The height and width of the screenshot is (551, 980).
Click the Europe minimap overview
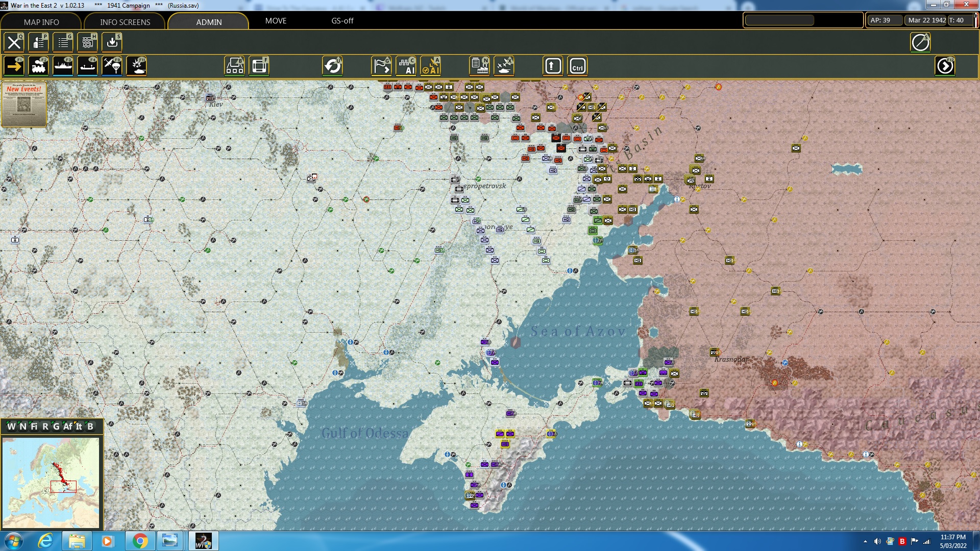51,483
